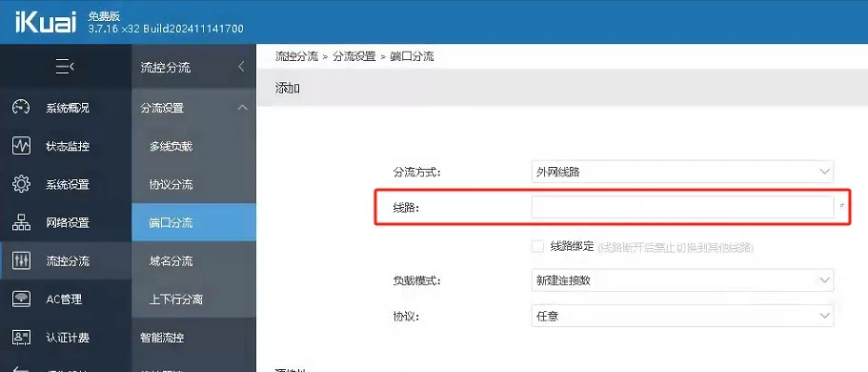Open 多线负载 submenu item
868x372 pixels.
193,146
